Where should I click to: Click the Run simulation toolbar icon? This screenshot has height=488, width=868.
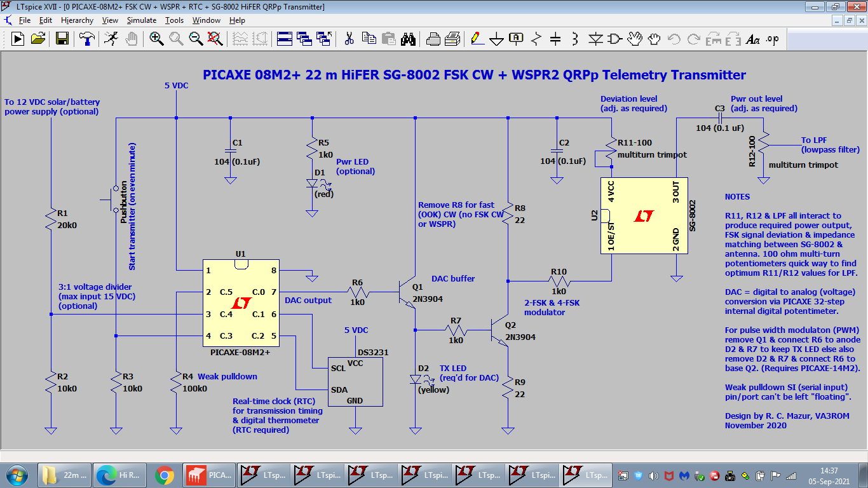pos(17,39)
